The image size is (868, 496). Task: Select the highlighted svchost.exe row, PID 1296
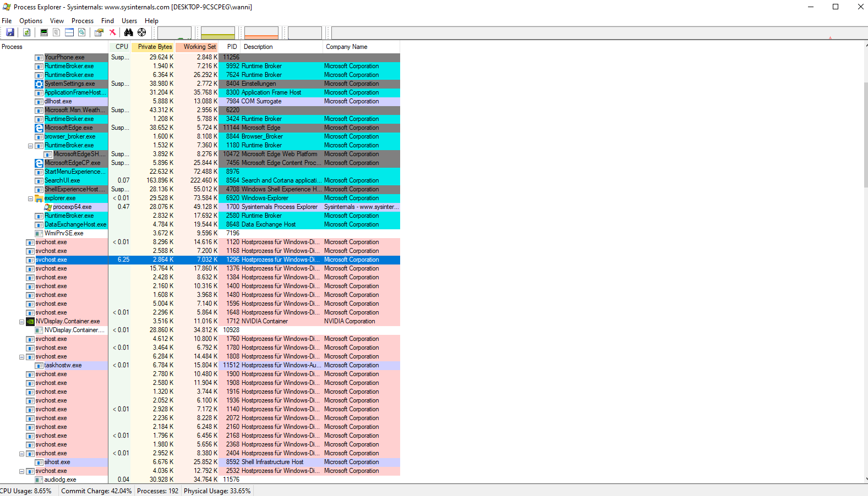coord(200,260)
